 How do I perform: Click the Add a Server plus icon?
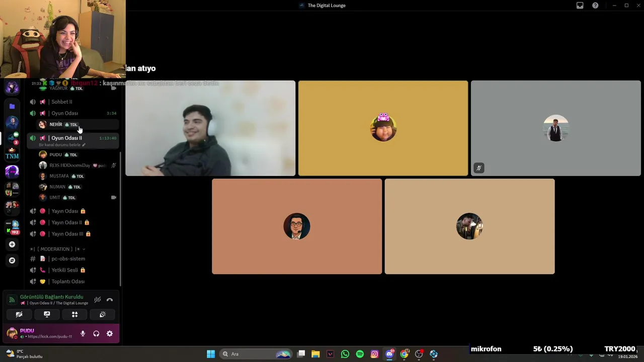[x=12, y=244]
